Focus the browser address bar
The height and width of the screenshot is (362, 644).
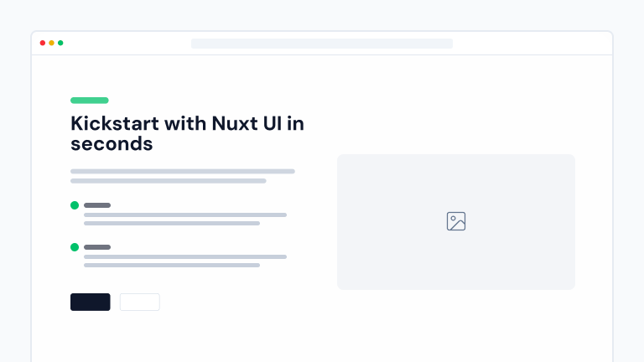(322, 44)
